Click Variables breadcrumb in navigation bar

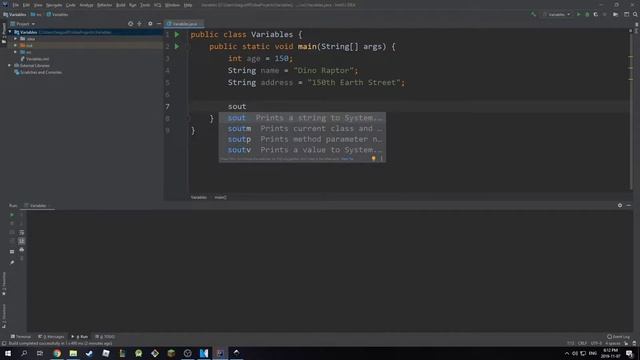click(15, 14)
